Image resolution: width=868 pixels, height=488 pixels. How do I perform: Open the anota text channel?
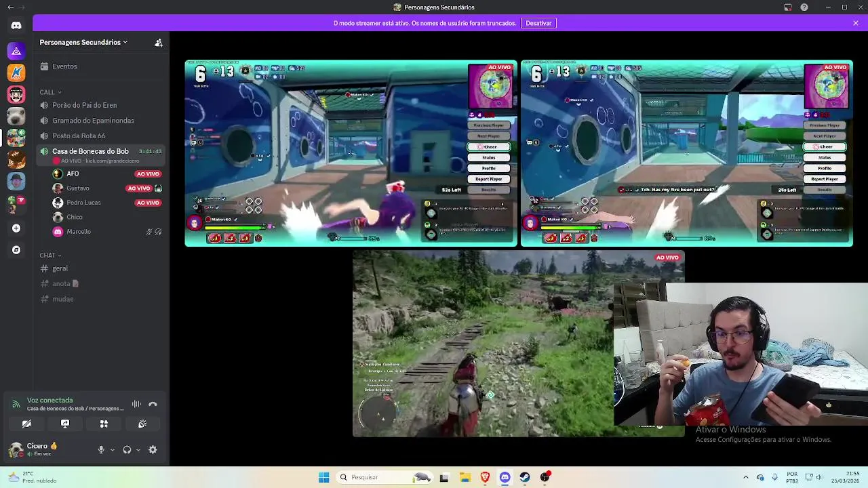(x=100, y=283)
